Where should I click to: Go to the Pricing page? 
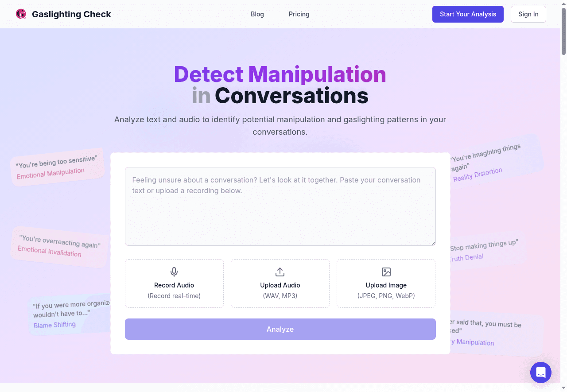click(299, 14)
